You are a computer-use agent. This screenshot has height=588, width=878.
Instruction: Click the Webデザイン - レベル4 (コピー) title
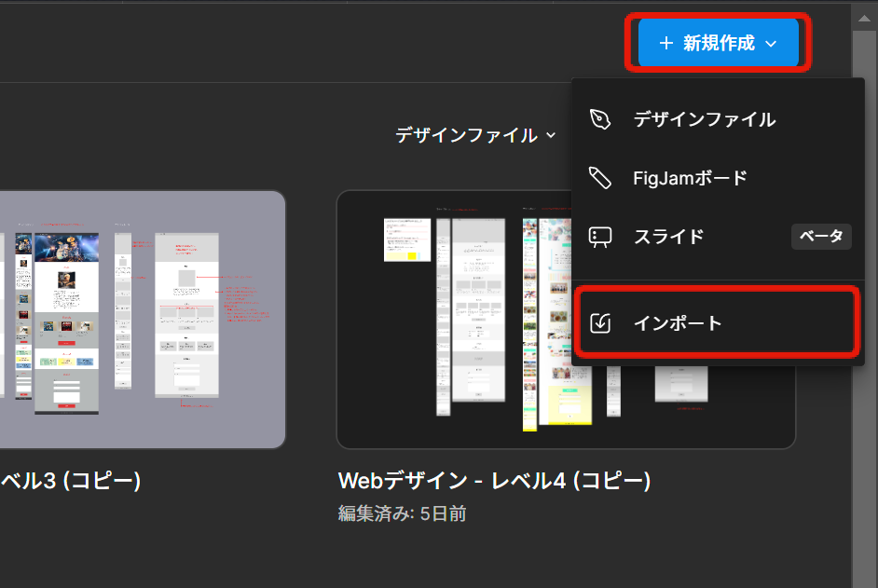493,481
